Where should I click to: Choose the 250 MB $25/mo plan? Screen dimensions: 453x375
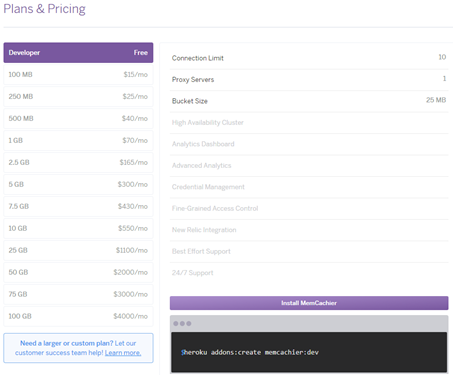coord(78,96)
